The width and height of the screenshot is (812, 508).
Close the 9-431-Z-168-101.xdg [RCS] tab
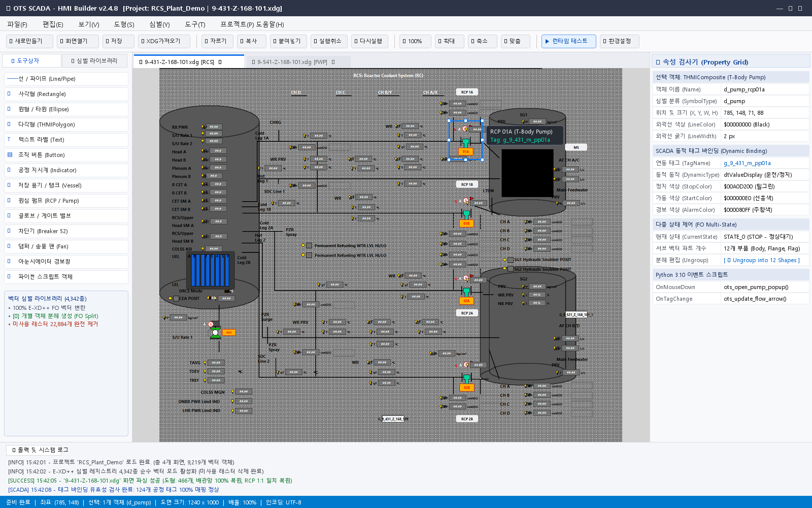(220, 62)
